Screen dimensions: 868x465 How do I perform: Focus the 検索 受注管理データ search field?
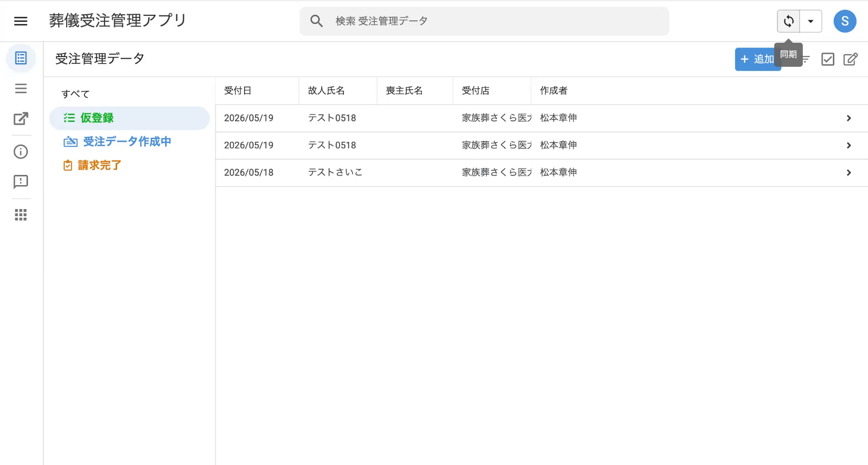coord(484,21)
